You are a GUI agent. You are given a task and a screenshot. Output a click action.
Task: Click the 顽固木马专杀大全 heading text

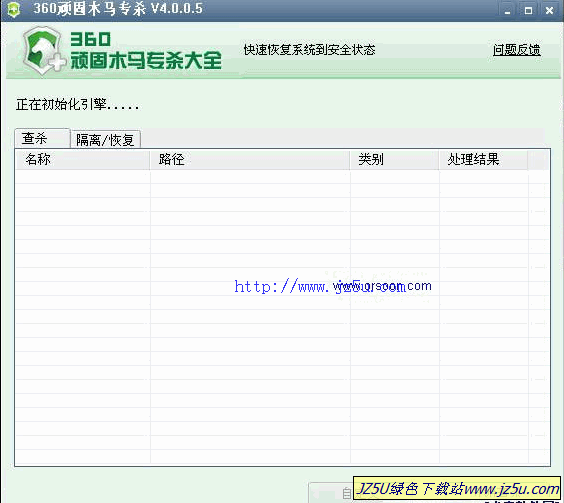146,60
